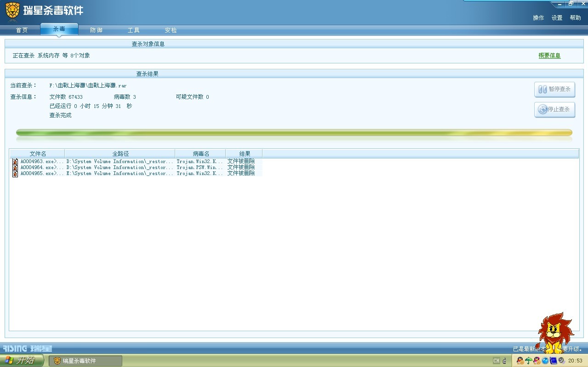Select the A0004965.exe file name

pyautogui.click(x=42, y=174)
